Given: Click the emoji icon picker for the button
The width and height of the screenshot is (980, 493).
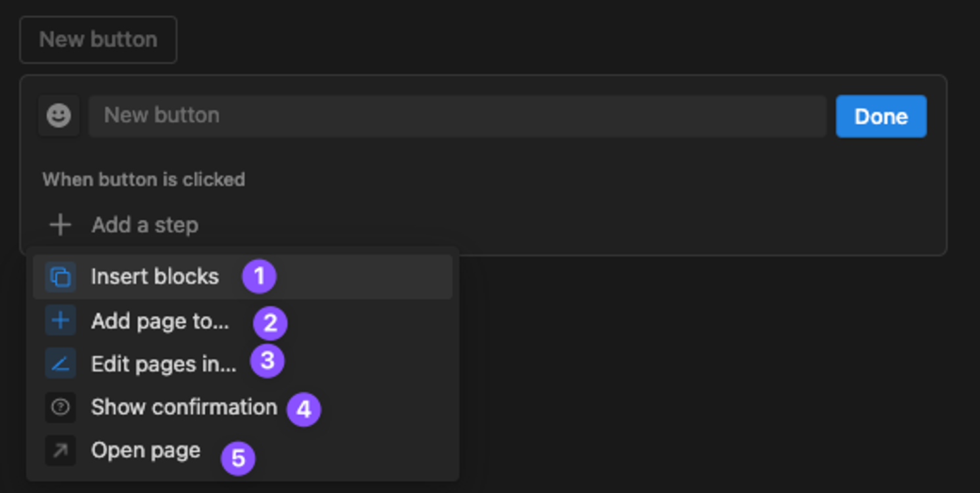Looking at the screenshot, I should pyautogui.click(x=59, y=116).
